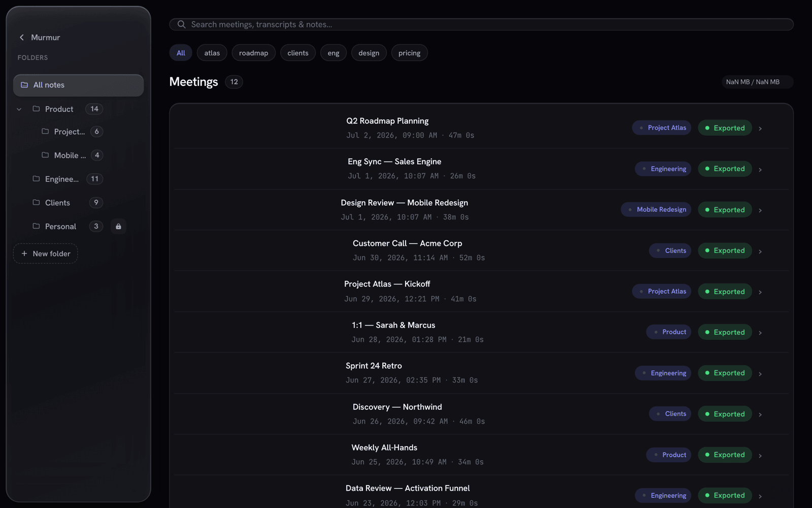Click the Mobile subfolder icon
This screenshot has width=812, height=508.
tap(45, 155)
